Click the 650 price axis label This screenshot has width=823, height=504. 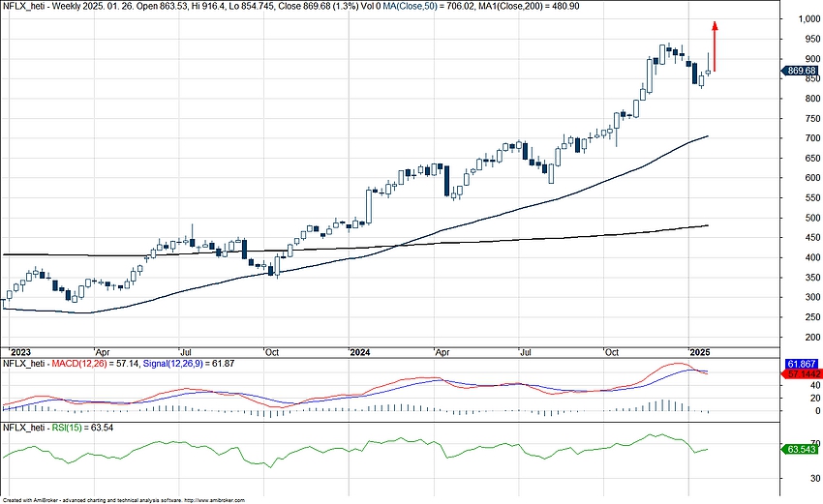click(813, 159)
